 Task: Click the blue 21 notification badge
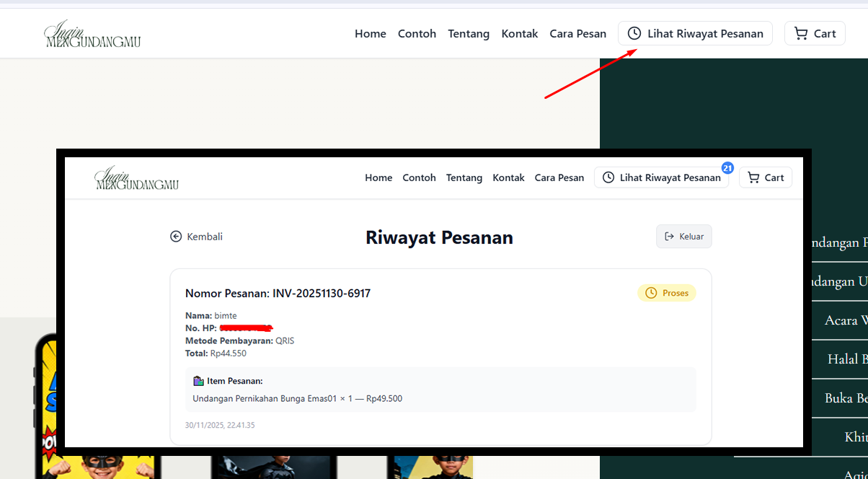(727, 167)
